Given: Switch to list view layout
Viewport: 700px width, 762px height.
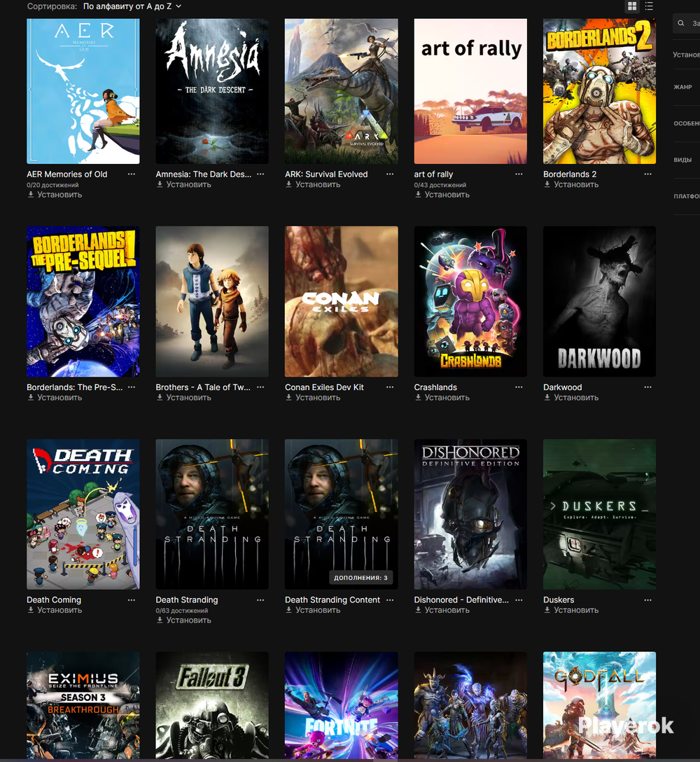Looking at the screenshot, I should pos(649,6).
